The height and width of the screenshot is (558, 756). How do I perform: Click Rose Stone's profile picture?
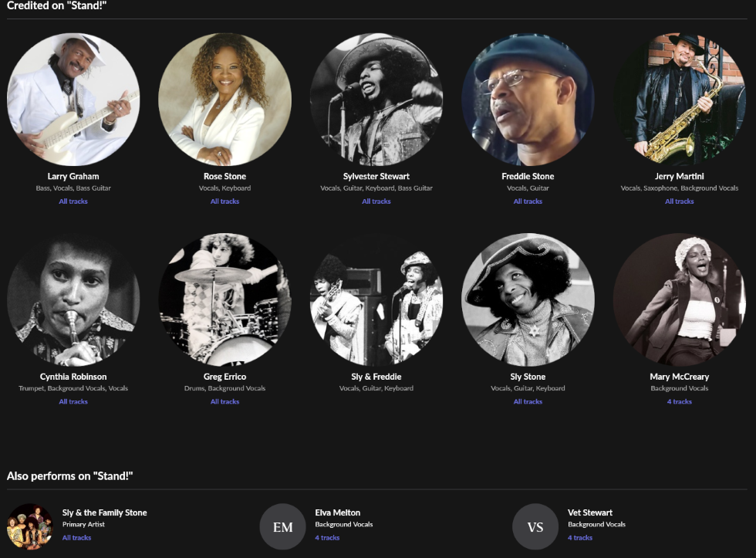pos(224,100)
